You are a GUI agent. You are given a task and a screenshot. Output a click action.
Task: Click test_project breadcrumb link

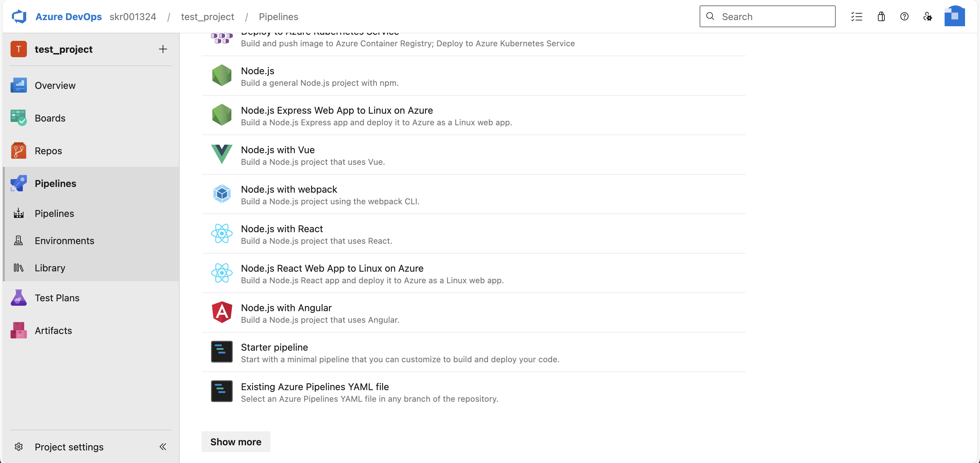(x=207, y=17)
